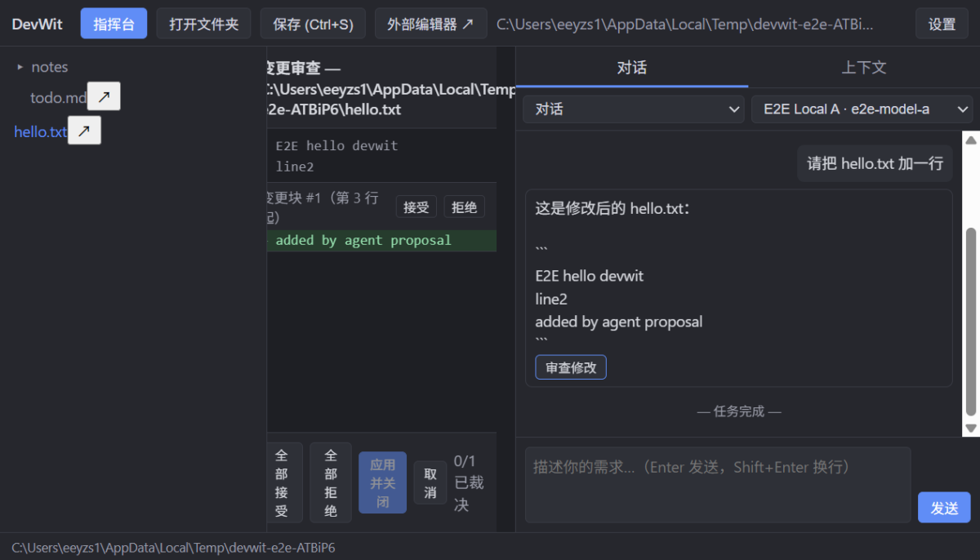
Task: Open the E2E Local A model dropdown
Action: click(862, 109)
